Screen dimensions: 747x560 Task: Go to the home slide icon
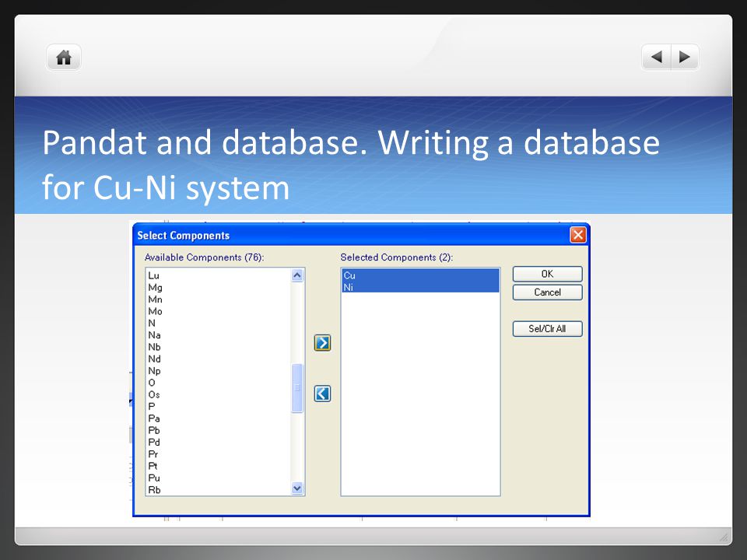(64, 58)
